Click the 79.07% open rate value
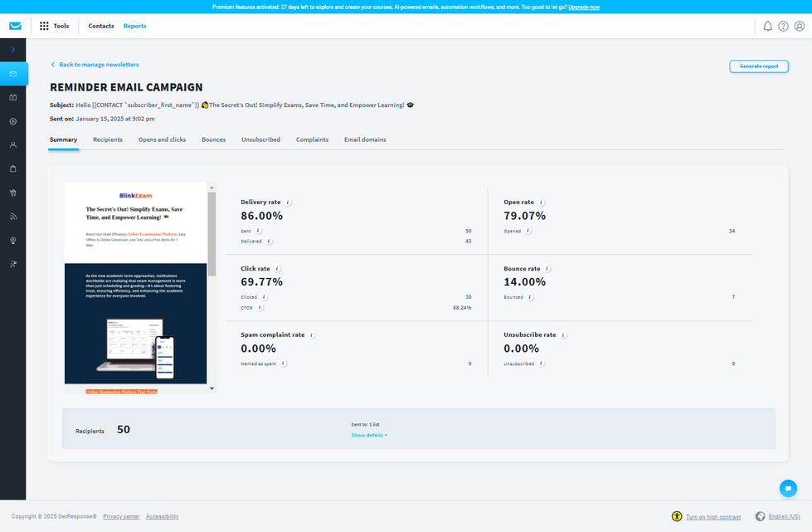The image size is (812, 532). coord(524,216)
